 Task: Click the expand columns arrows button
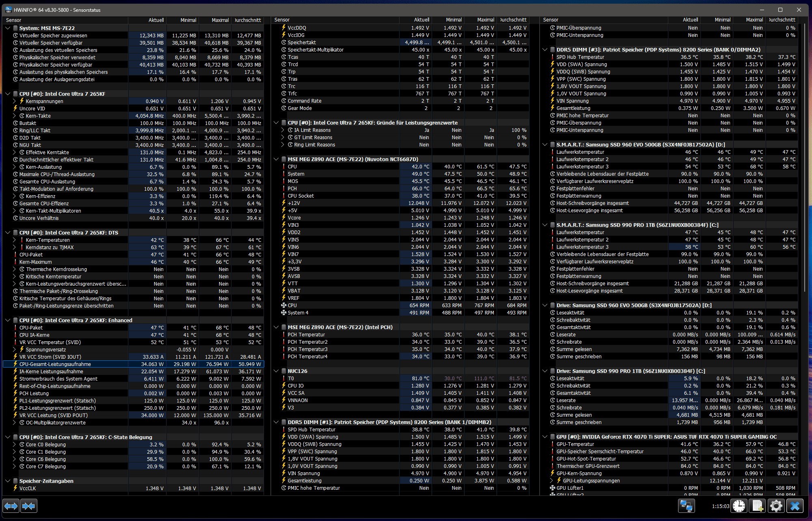coord(11,506)
